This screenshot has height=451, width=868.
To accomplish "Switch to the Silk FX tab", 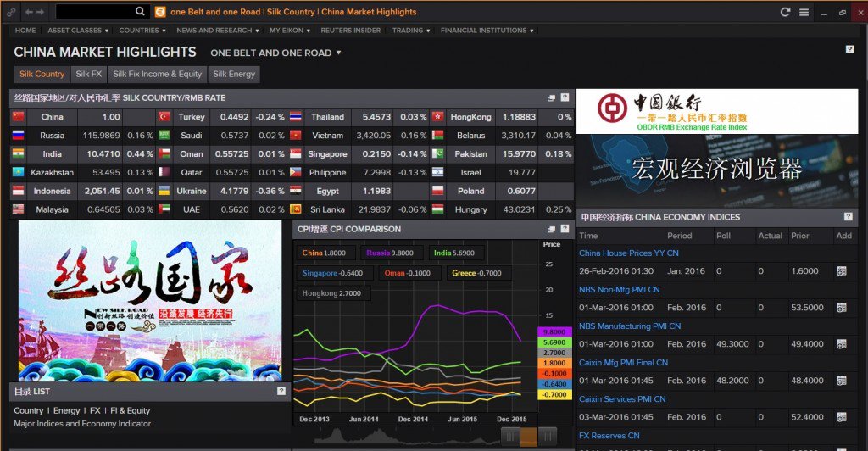I will (x=88, y=74).
